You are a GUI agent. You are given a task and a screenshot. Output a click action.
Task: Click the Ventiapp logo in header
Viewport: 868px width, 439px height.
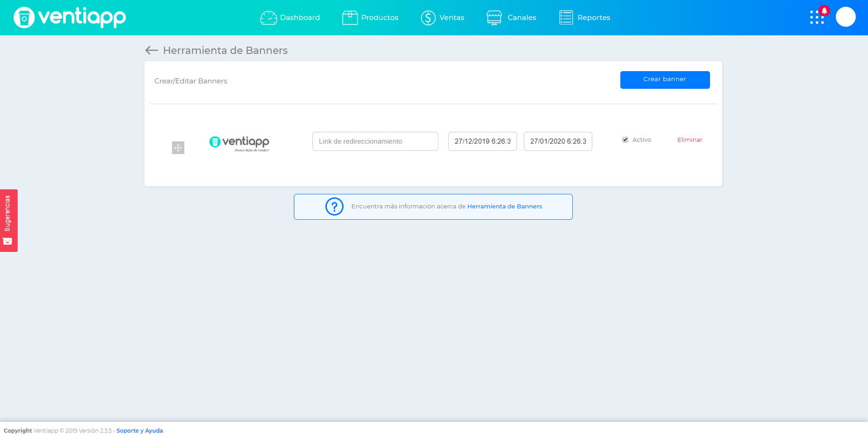[x=70, y=17]
